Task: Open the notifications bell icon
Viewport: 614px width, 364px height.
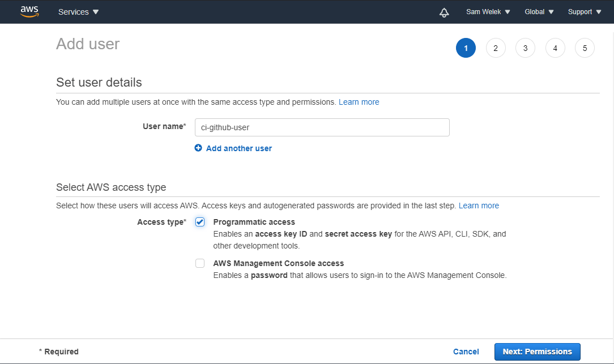Action: pyautogui.click(x=444, y=12)
